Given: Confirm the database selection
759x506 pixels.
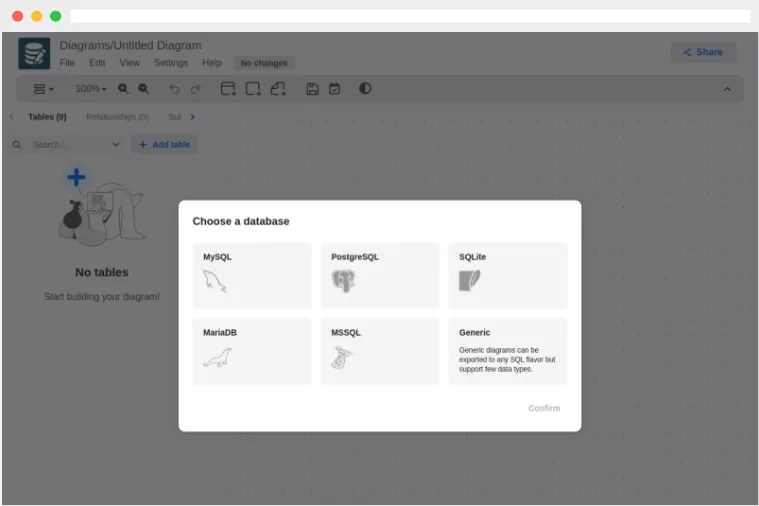Looking at the screenshot, I should [x=544, y=408].
